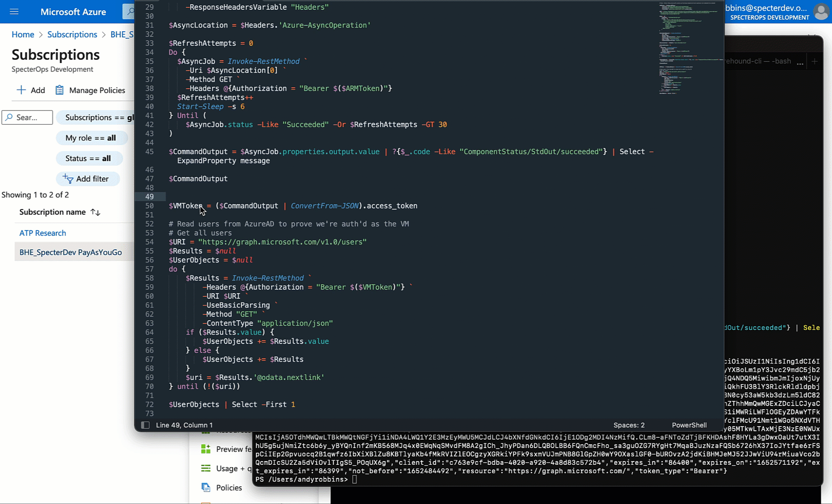Click the Manage Policies clipboard icon
The height and width of the screenshot is (504, 832).
click(x=59, y=90)
